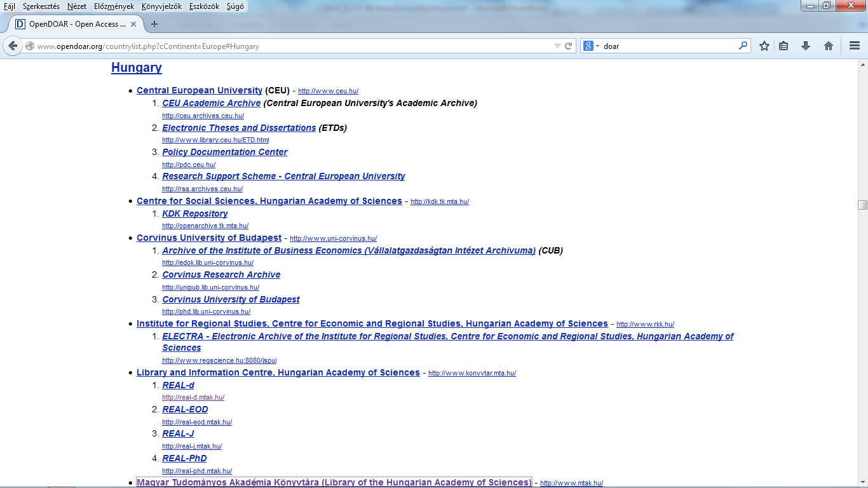Open the Downloads arrow icon
The image size is (868, 488).
point(806,46)
